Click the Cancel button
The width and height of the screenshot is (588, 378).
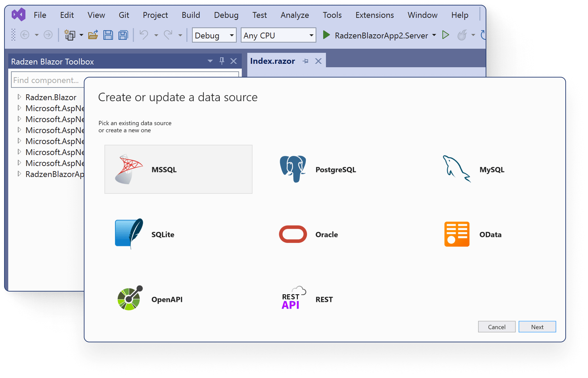tap(496, 327)
